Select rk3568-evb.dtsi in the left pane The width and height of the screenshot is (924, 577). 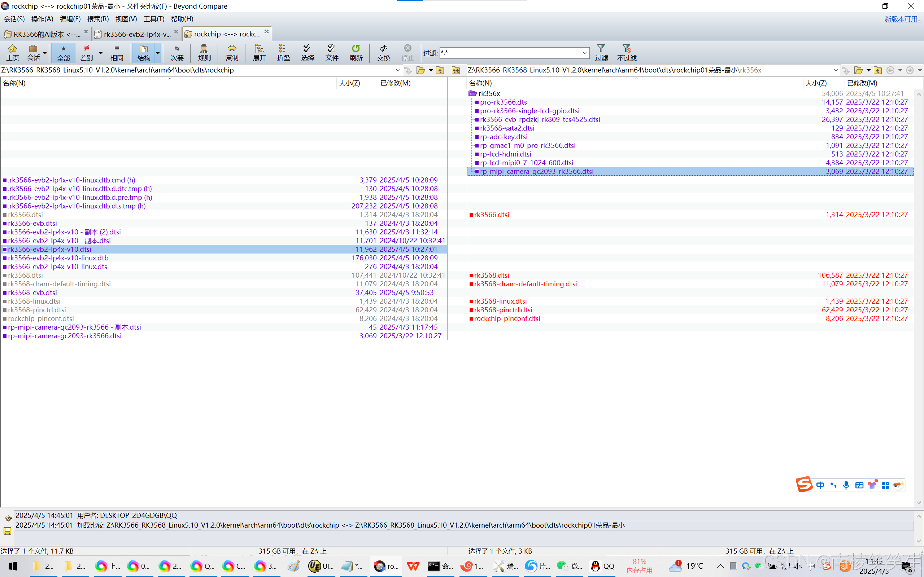coord(32,292)
